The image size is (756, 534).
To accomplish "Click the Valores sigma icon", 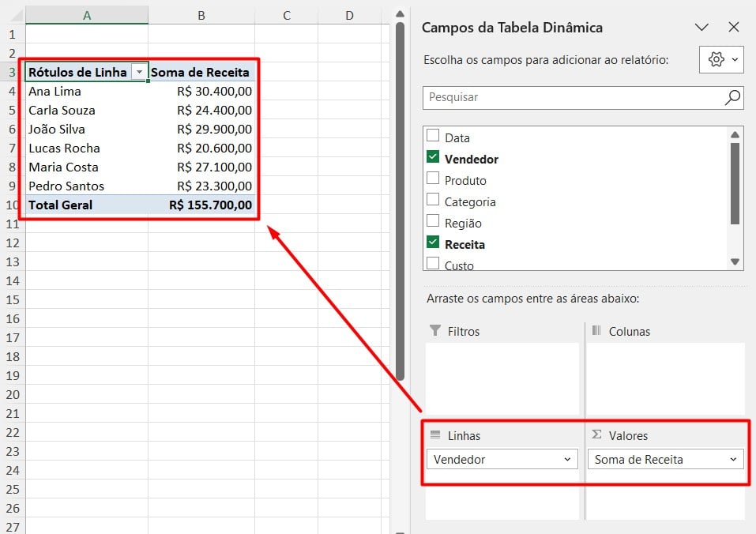I will [596, 435].
